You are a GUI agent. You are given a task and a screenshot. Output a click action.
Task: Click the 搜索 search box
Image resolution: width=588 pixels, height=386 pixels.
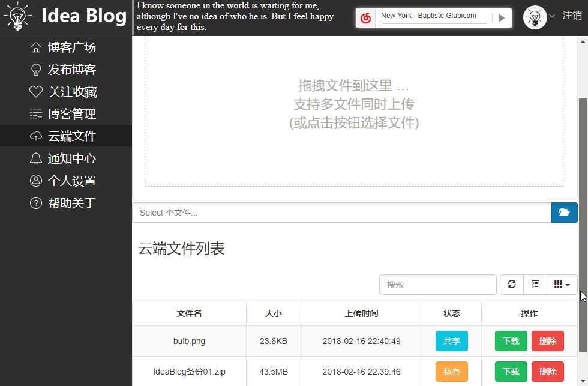(437, 285)
